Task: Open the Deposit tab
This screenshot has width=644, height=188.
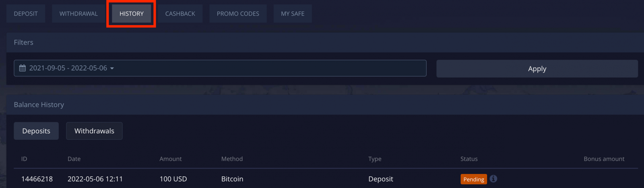Action: pos(26,14)
